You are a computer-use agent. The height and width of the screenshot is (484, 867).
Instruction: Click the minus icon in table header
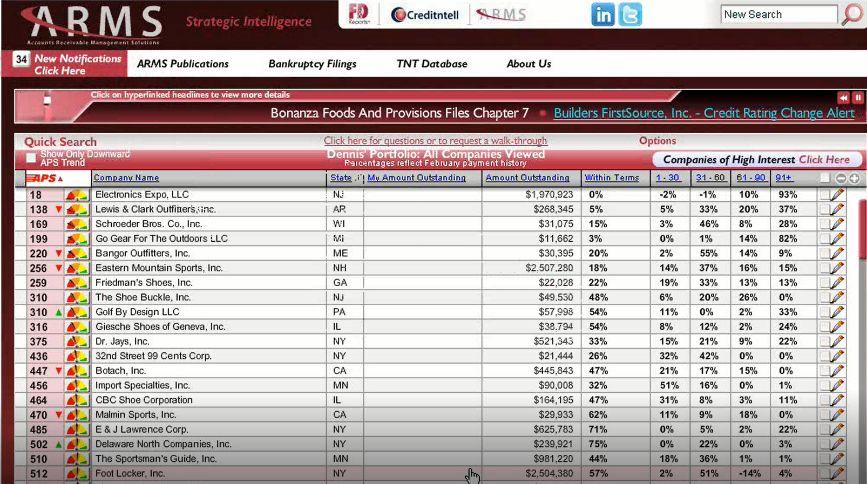(x=841, y=178)
